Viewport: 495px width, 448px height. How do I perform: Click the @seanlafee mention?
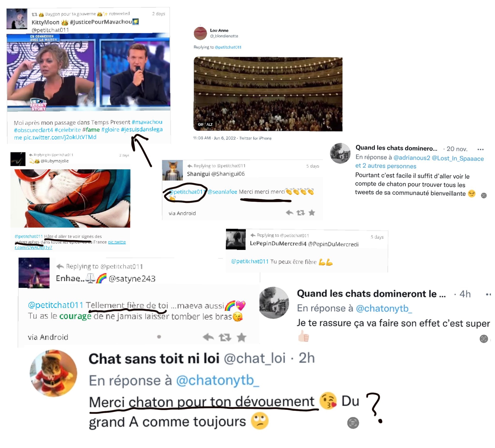point(222,192)
